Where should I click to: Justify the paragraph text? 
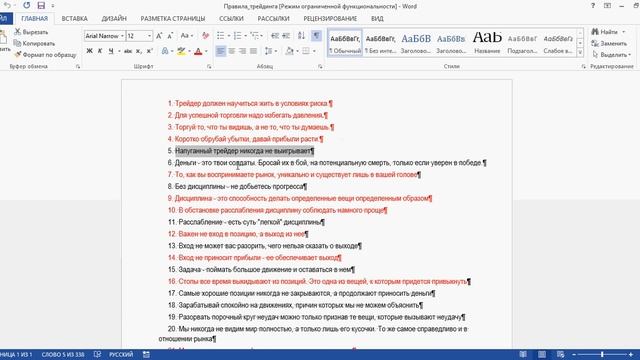tap(253, 51)
